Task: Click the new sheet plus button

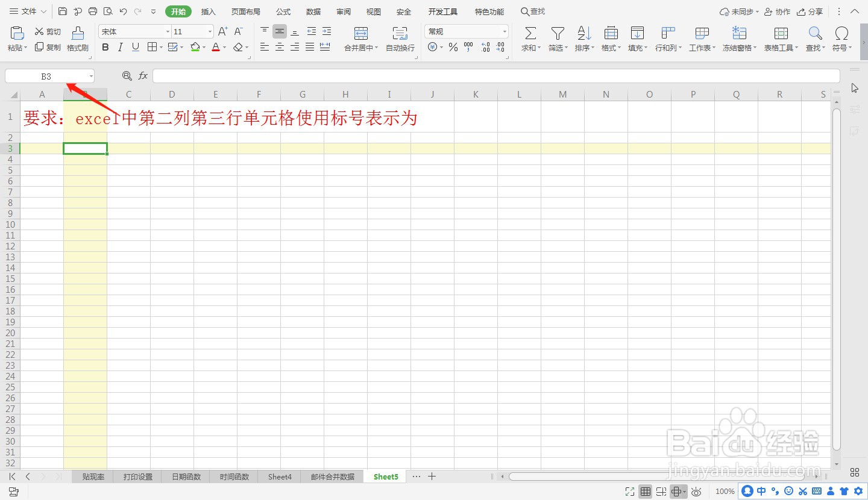Action: click(x=432, y=476)
